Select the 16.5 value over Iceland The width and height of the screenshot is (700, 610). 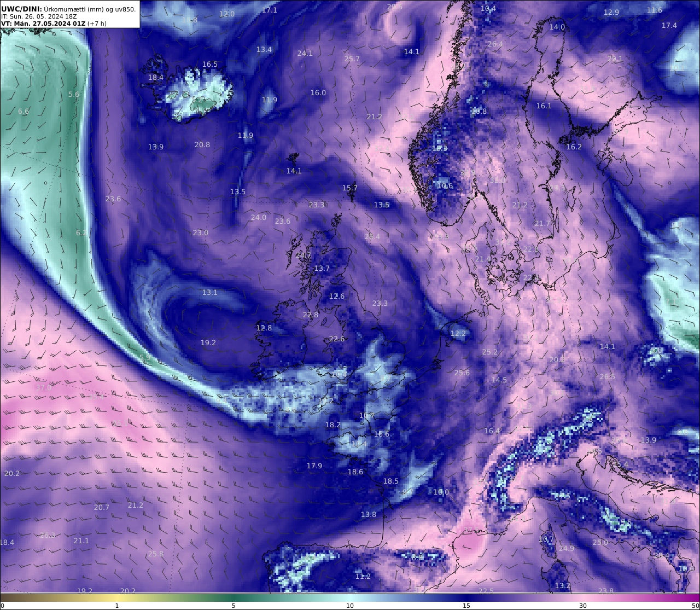pos(210,64)
